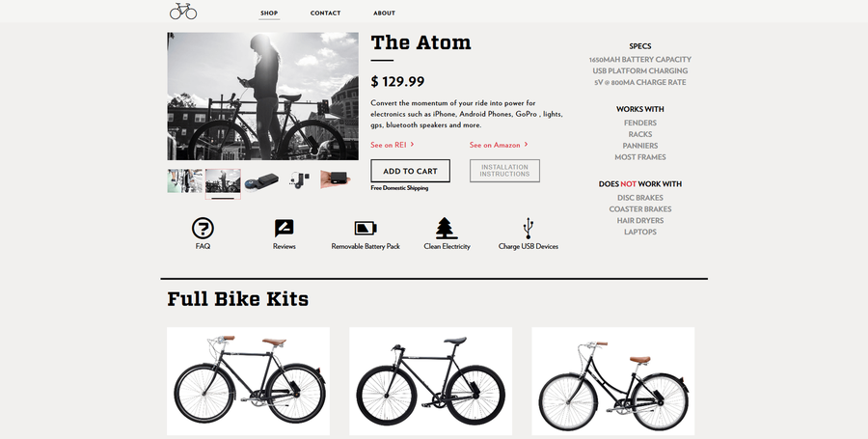Screen dimensions: 868x439
Task: Select the thumbnail of the mounting bracket
Action: [x=300, y=180]
